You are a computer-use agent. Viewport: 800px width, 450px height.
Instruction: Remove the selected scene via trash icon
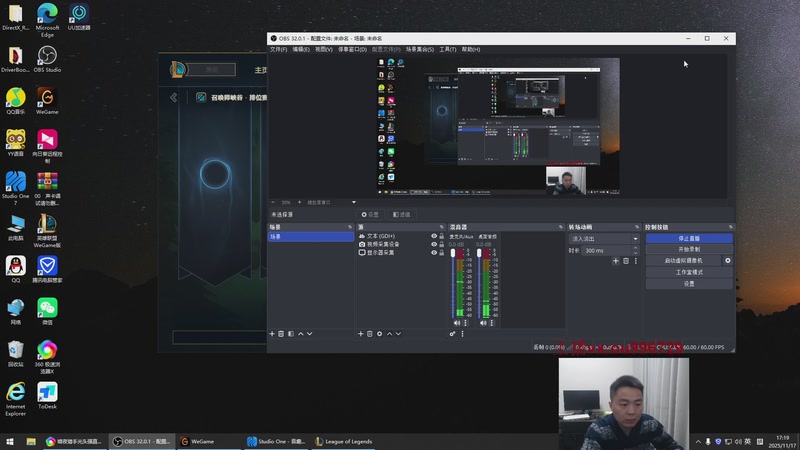281,334
